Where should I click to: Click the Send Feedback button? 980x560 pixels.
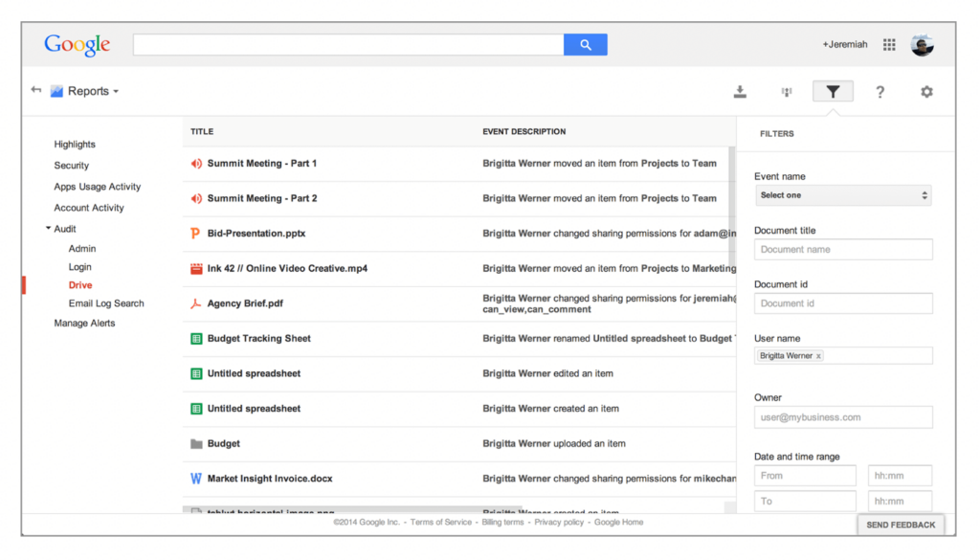900,525
